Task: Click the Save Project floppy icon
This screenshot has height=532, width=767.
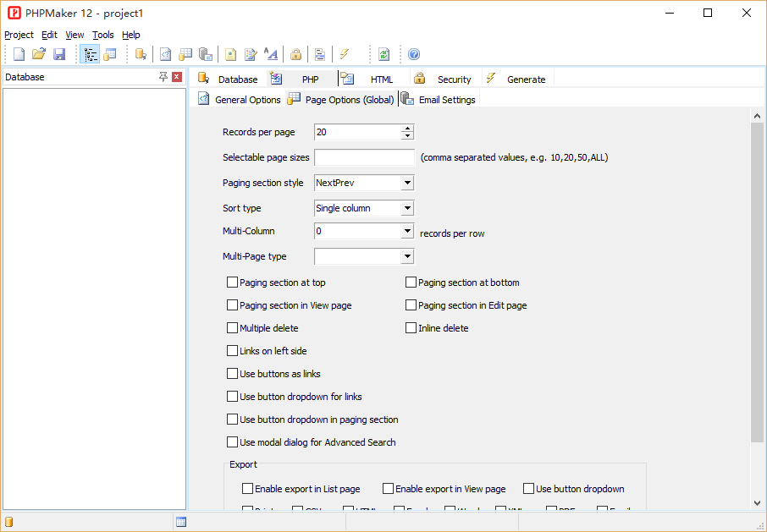Action: pyautogui.click(x=59, y=54)
